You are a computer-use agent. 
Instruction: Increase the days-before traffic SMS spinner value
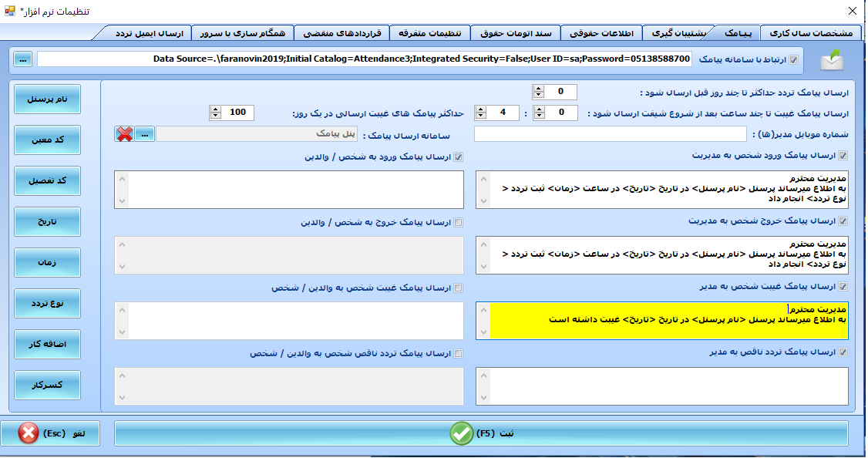tap(539, 89)
